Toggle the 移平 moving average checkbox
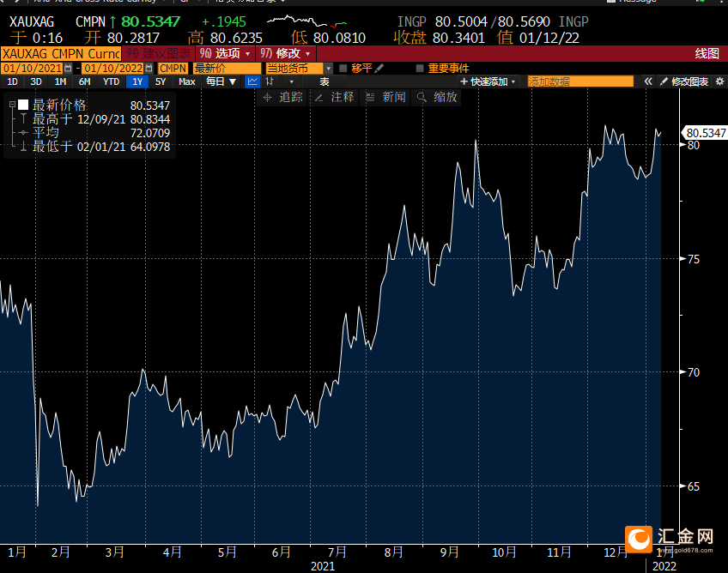The width and height of the screenshot is (728, 573). coord(343,69)
